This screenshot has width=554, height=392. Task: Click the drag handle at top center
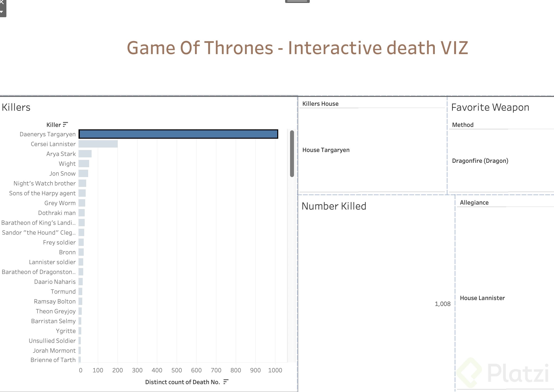pyautogui.click(x=297, y=1)
